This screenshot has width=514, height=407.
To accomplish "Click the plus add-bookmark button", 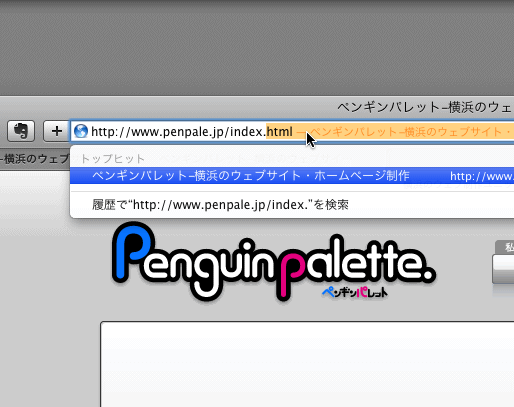I will [x=56, y=131].
